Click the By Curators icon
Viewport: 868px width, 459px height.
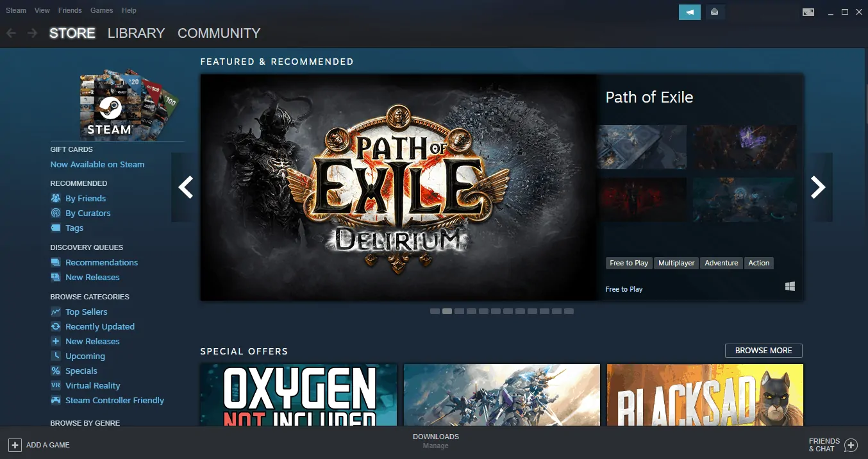(57, 213)
